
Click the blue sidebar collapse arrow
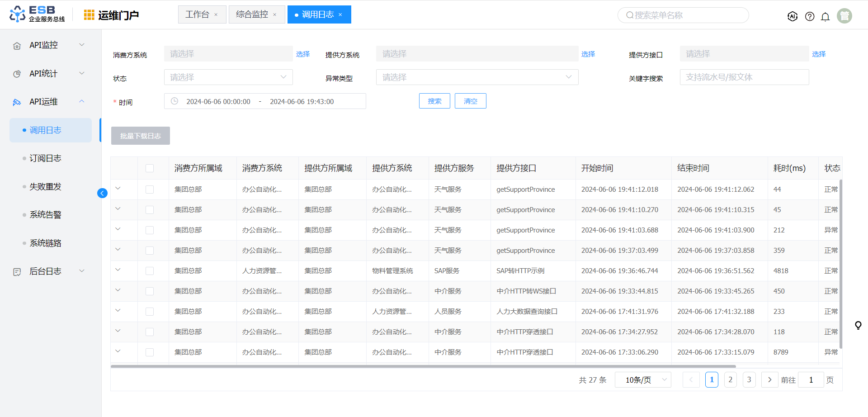tap(102, 193)
